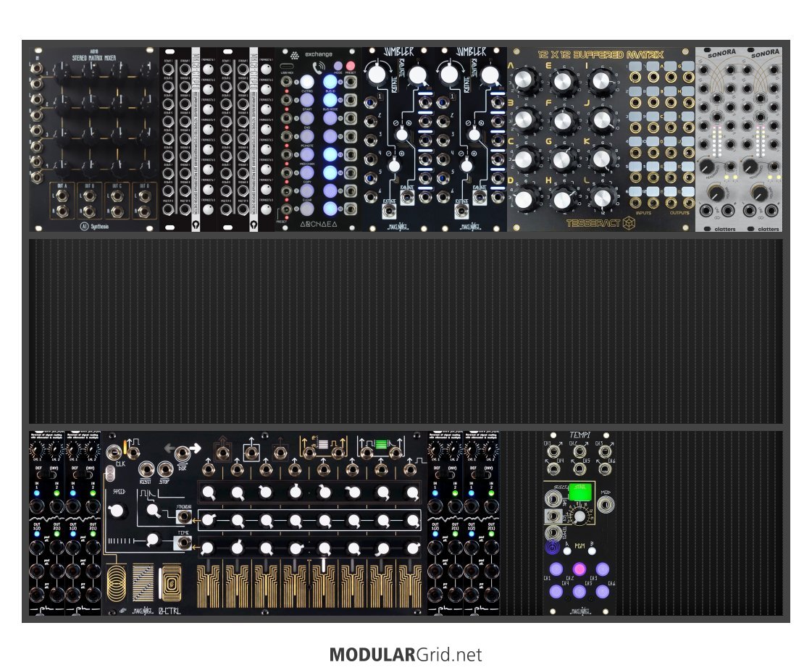Screen dimensions: 812x670
Task: Click the 'TESSERACT' brand text
Action: [593, 223]
